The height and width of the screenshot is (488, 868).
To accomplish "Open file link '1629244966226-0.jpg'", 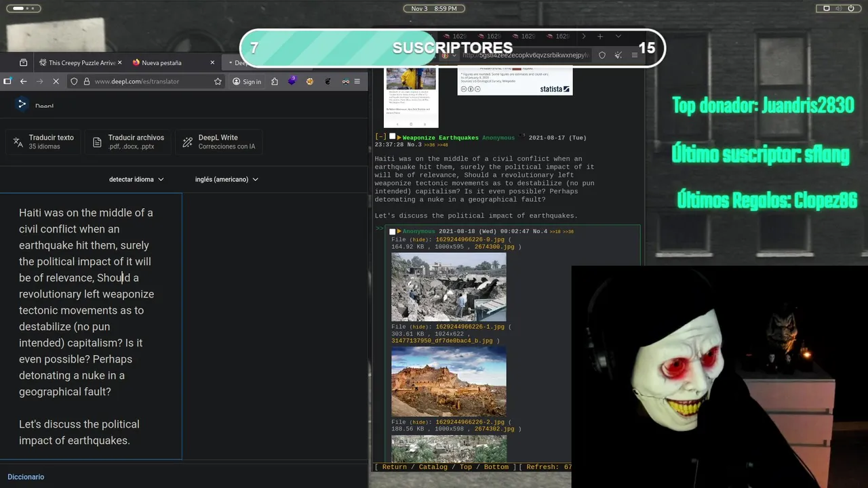I will [x=470, y=239].
